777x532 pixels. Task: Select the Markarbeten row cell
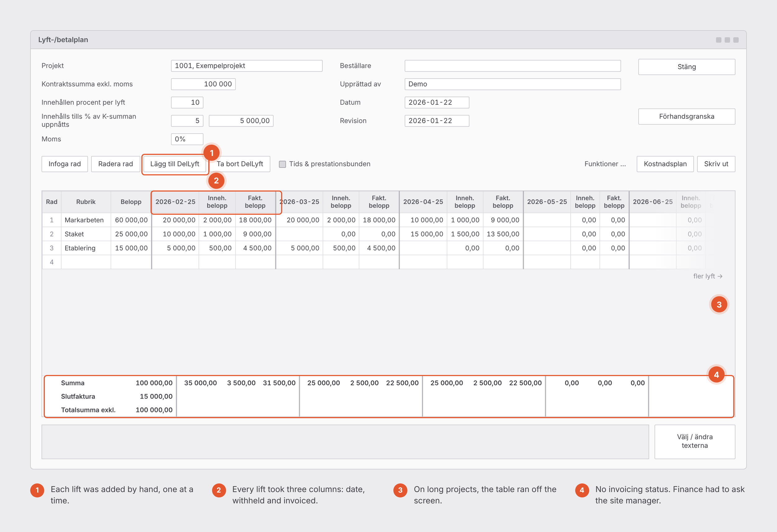[86, 220]
